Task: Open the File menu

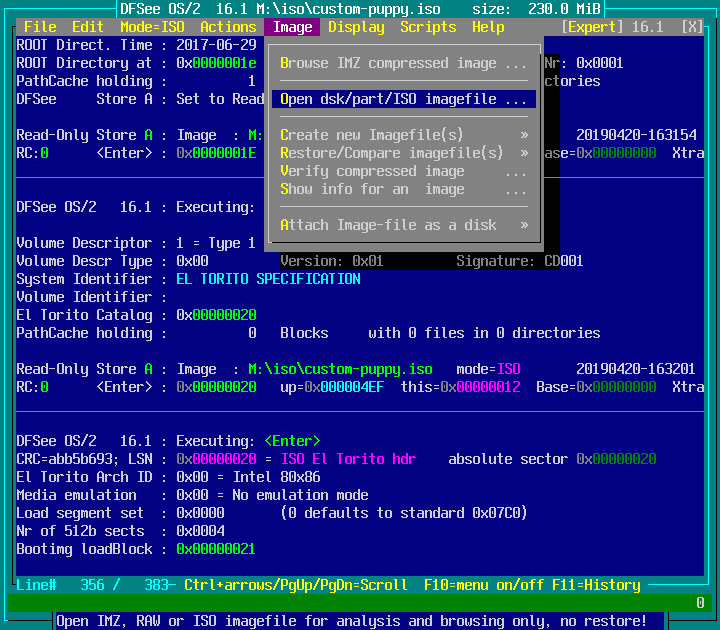Action: click(40, 27)
